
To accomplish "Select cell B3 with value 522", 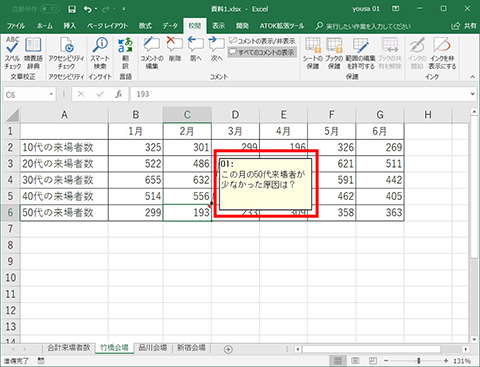I will (136, 164).
